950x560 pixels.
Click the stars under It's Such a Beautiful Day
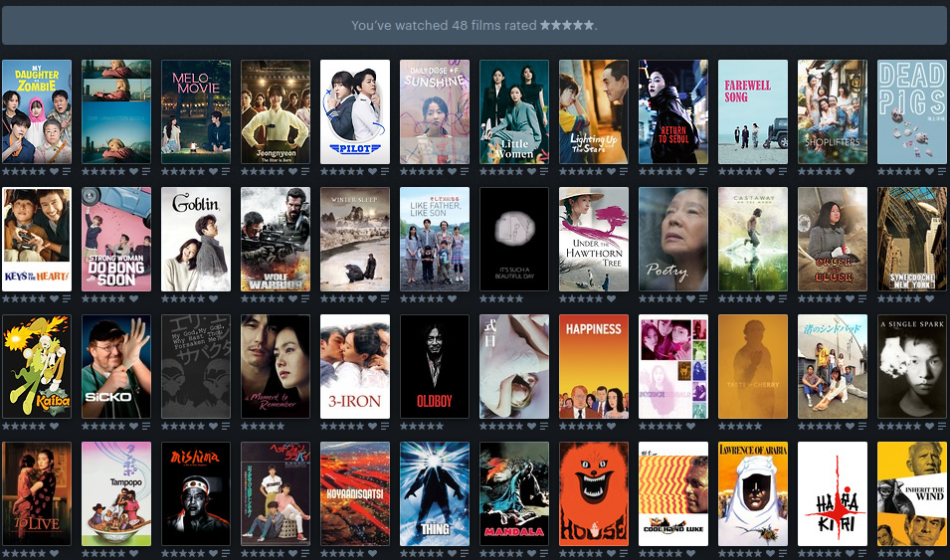[501, 298]
